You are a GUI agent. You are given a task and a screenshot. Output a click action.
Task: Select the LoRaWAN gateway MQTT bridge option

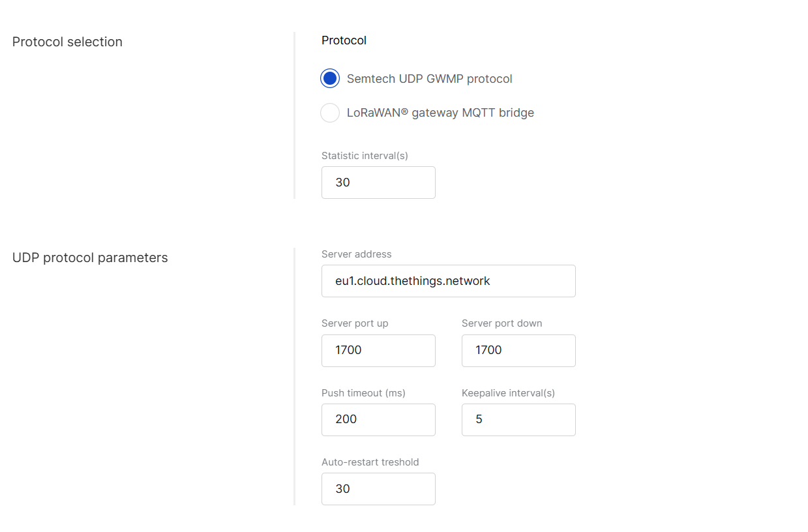pyautogui.click(x=330, y=112)
